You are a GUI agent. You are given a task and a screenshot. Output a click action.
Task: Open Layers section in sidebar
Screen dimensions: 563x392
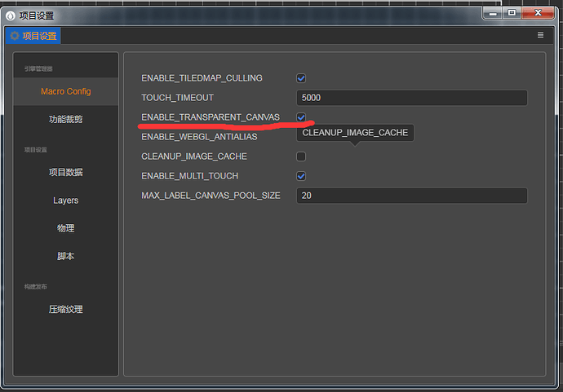click(66, 200)
